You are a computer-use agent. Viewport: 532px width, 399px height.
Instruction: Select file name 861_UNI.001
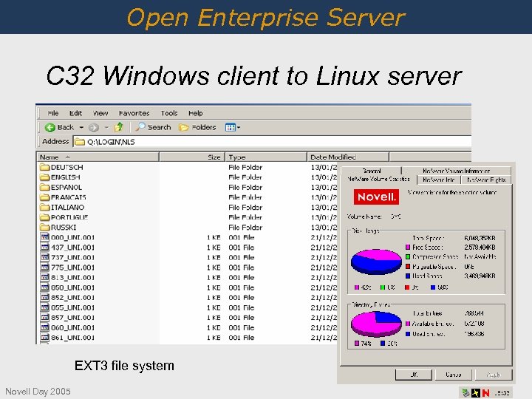click(72, 338)
